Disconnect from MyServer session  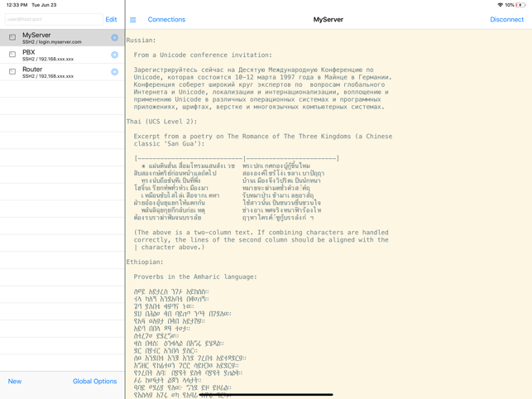point(507,19)
